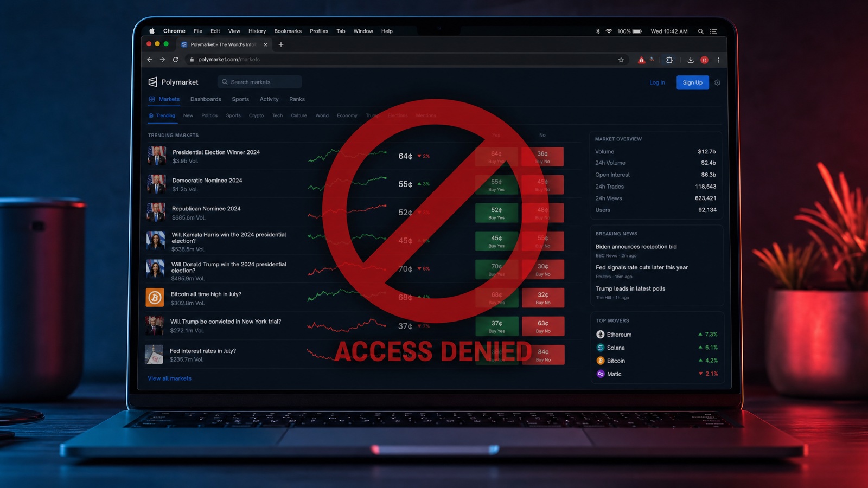Viewport: 868px width, 488px height.
Task: Select the New category filter
Action: coord(188,115)
